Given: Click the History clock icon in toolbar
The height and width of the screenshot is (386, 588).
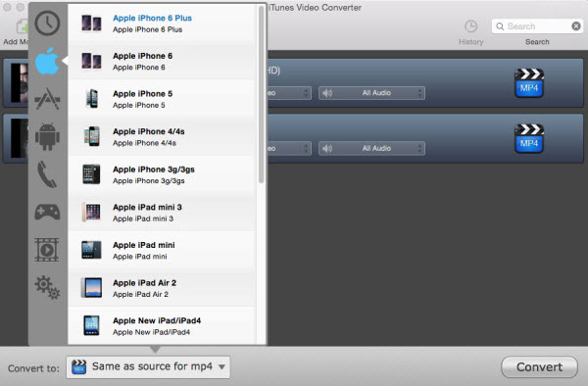Looking at the screenshot, I should pyautogui.click(x=470, y=26).
